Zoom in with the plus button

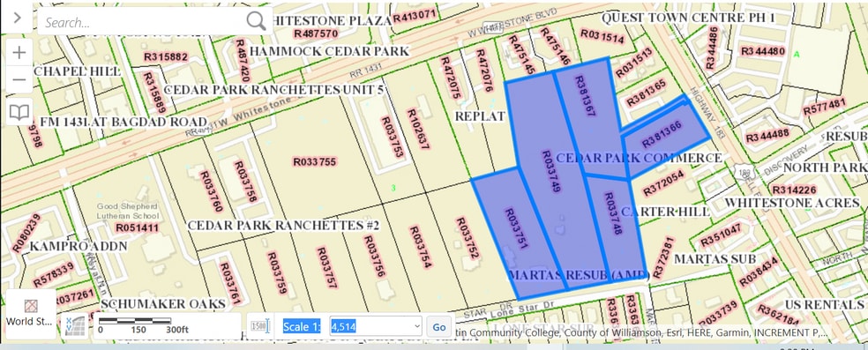pyautogui.click(x=19, y=53)
